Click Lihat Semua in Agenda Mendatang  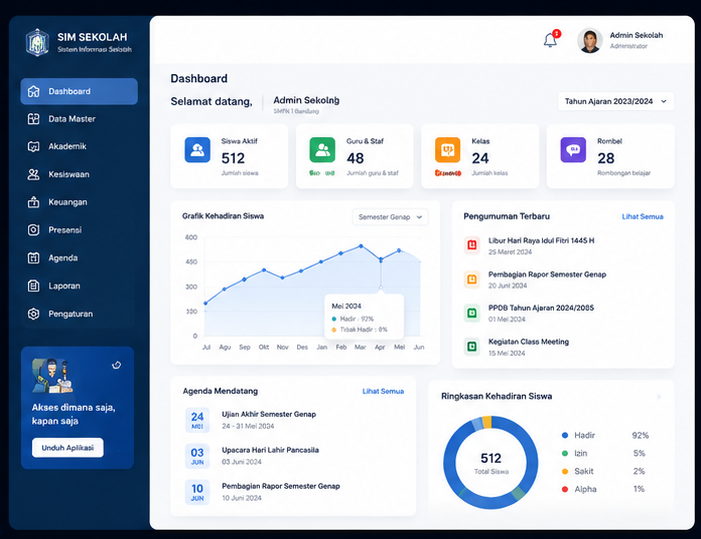(383, 391)
